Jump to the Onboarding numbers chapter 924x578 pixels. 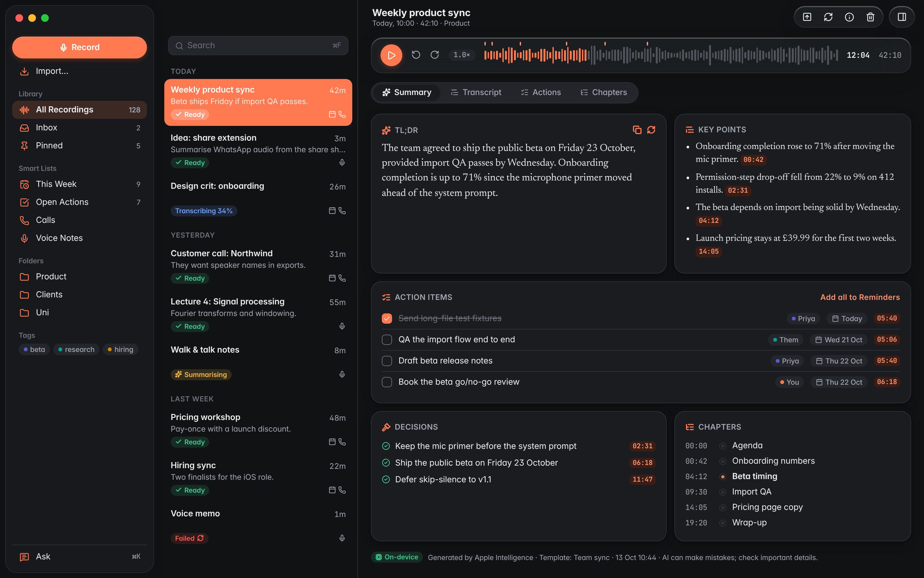click(x=792, y=461)
